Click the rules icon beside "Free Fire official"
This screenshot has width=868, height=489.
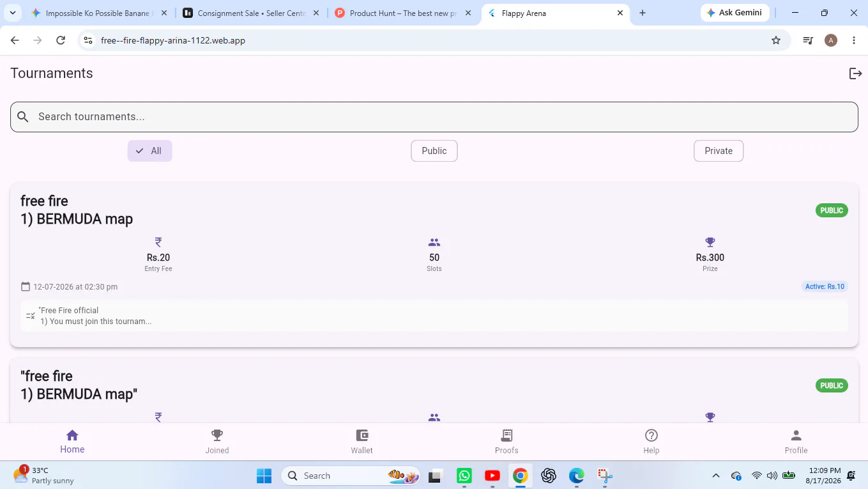tap(30, 316)
